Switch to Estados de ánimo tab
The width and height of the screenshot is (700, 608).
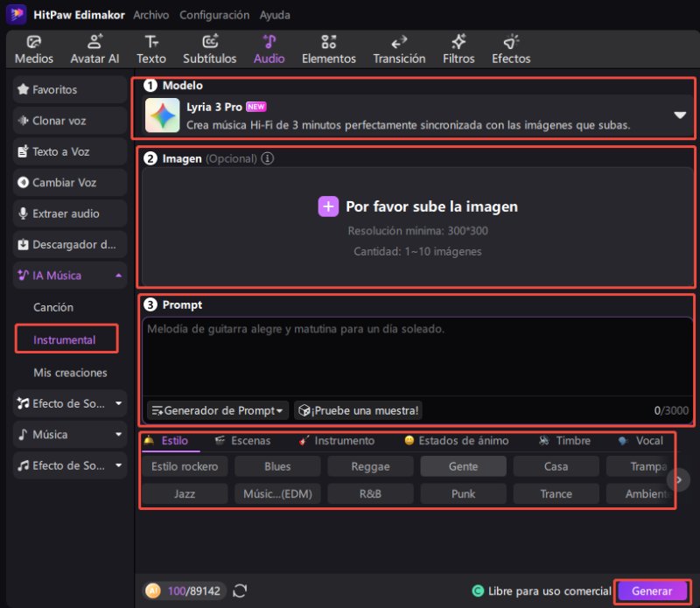pos(457,441)
